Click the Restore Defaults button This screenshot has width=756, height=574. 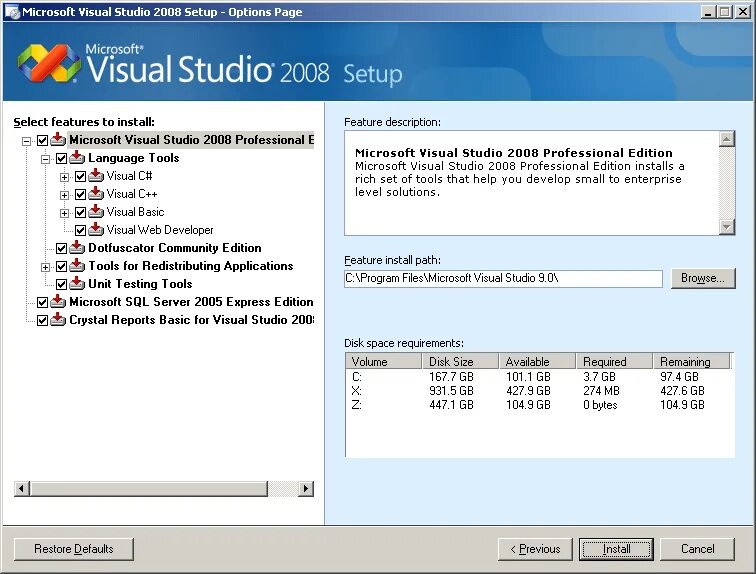pos(74,549)
